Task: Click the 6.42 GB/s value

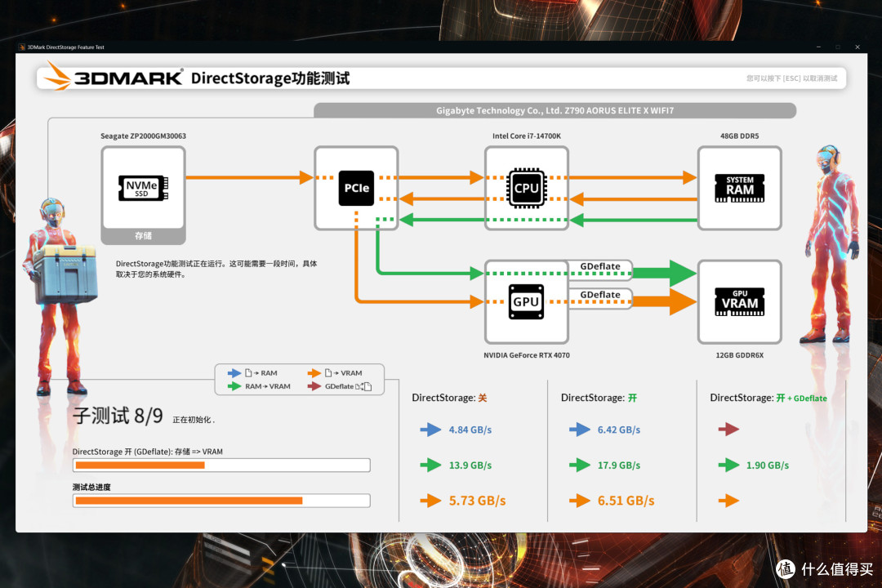Action: click(619, 430)
